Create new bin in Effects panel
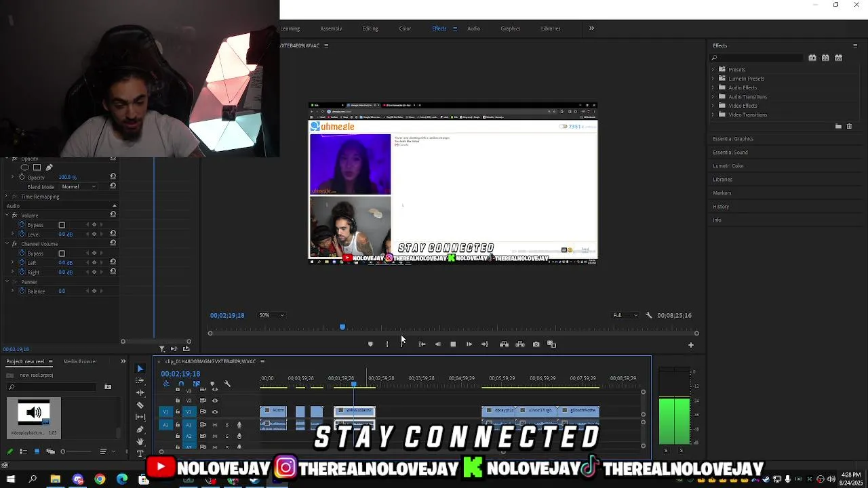The height and width of the screenshot is (488, 868). [838, 126]
